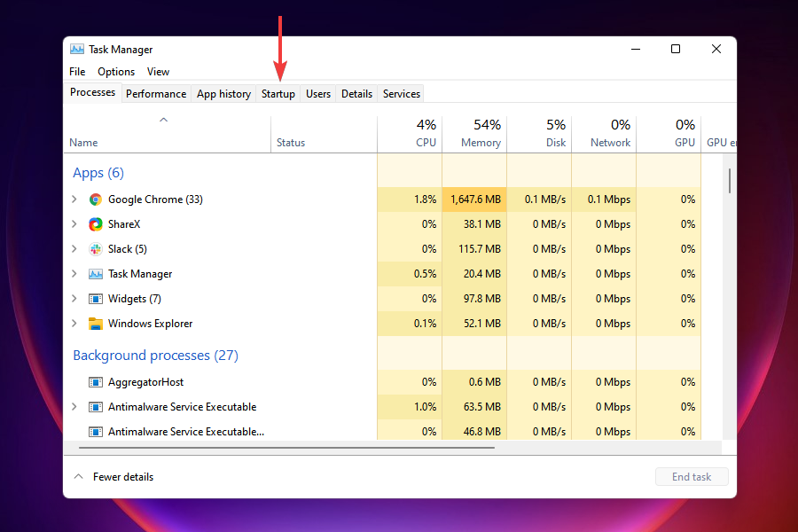
Task: Switch to the Performance tab
Action: click(x=156, y=94)
